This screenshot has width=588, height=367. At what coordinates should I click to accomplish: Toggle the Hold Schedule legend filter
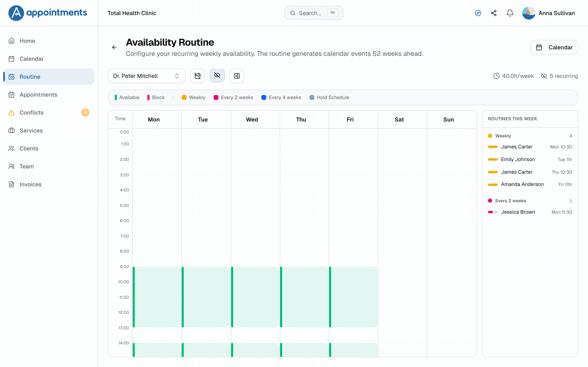tap(329, 98)
